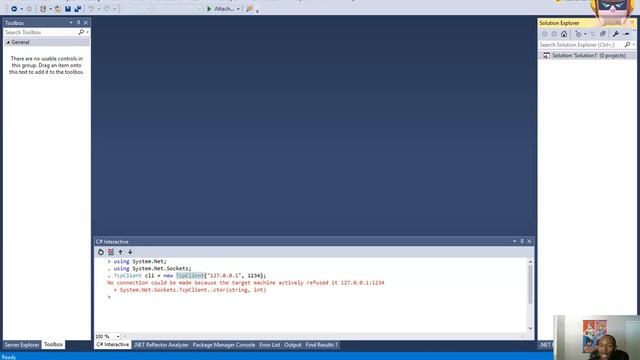Switch to the Server Explorer tab

click(x=22, y=345)
